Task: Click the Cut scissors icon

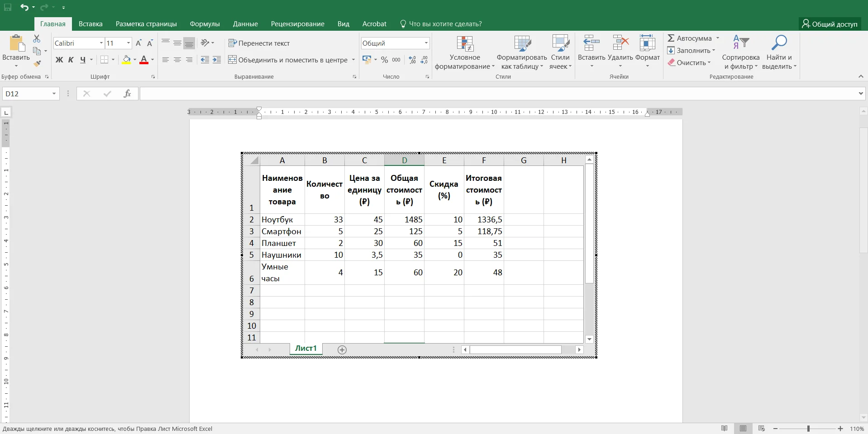Action: coord(37,39)
